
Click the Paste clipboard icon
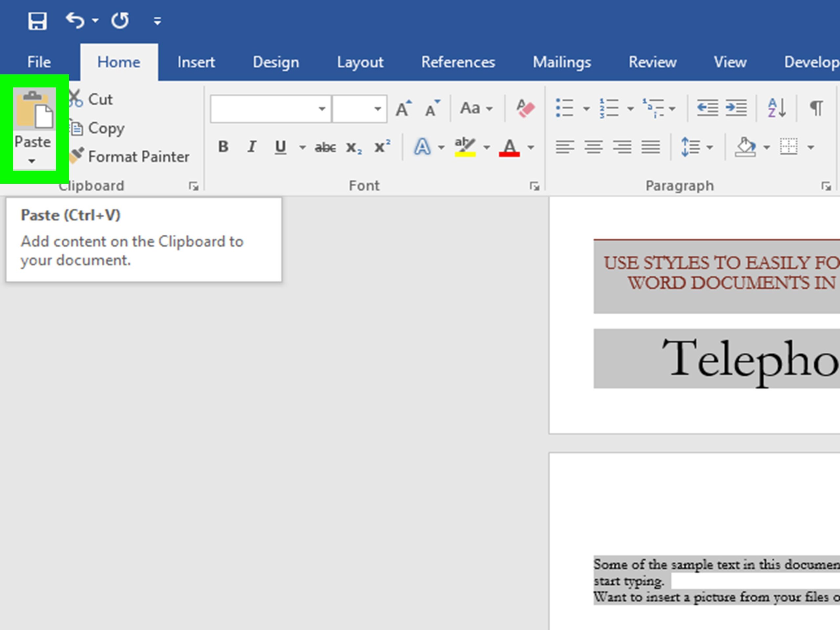[34, 109]
